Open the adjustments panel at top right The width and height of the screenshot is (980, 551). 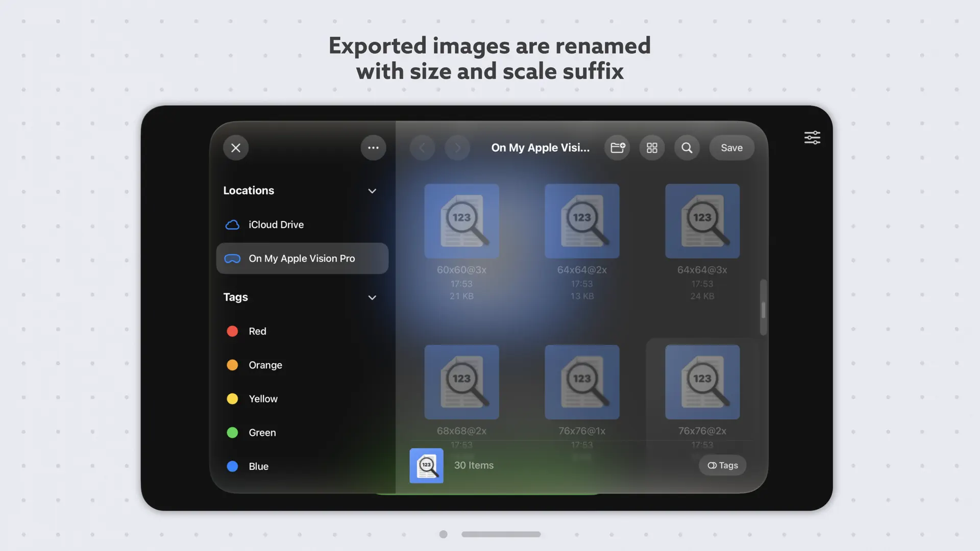pyautogui.click(x=812, y=137)
